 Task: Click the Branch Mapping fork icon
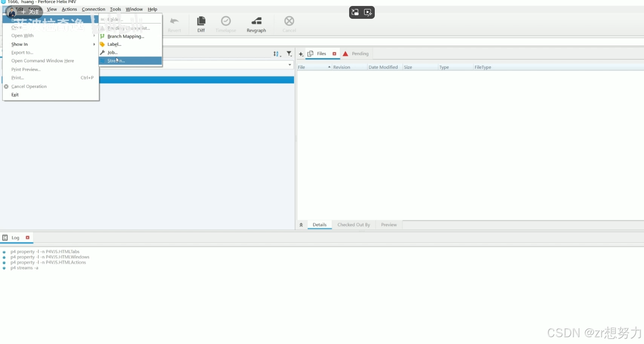click(x=102, y=36)
